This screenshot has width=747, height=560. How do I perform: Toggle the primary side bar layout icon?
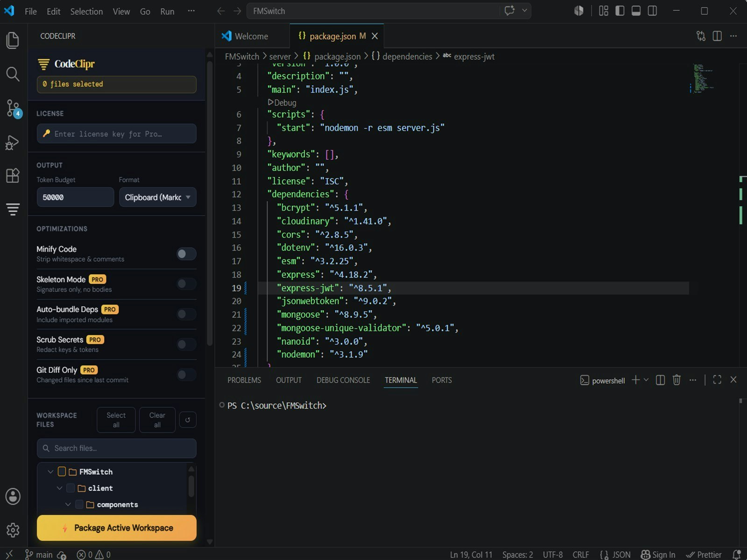click(620, 11)
